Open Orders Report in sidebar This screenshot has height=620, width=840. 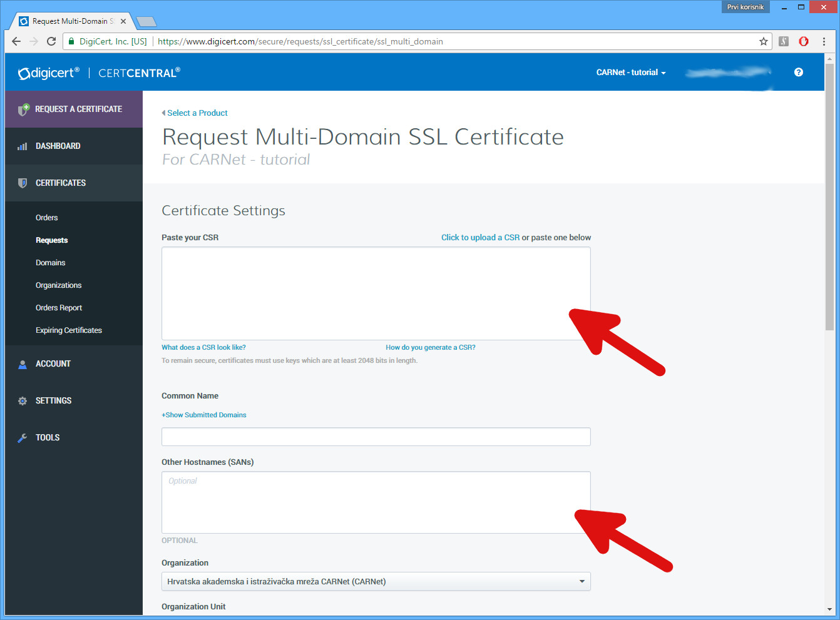pos(59,308)
